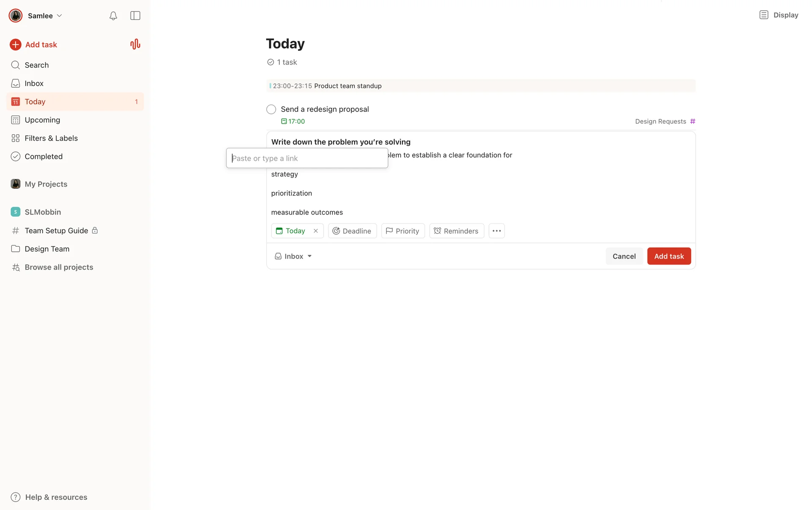Open Search from the sidebar
Screen dimensions: 812x510
pyautogui.click(x=36, y=65)
